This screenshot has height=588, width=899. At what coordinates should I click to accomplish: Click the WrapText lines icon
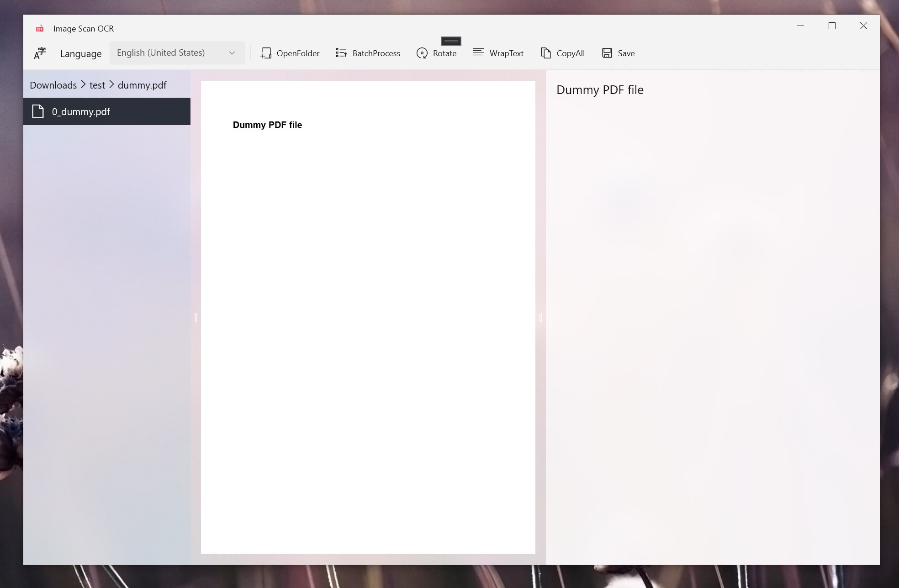coord(478,53)
